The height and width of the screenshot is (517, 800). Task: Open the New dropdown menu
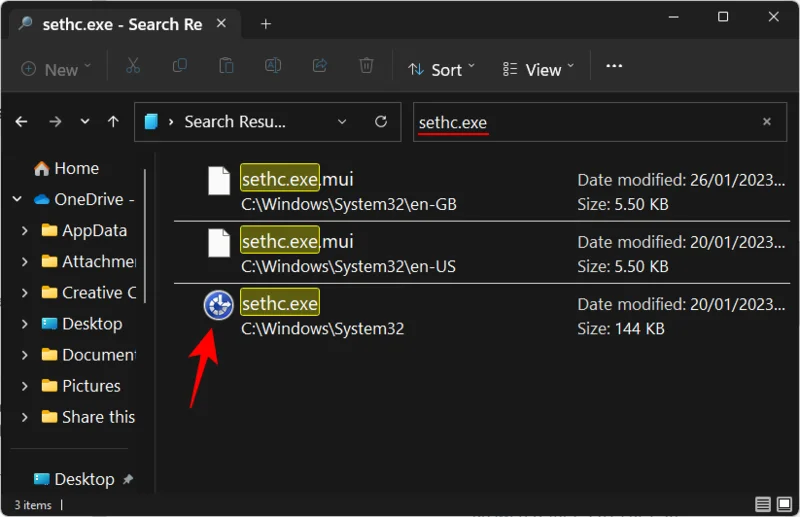[x=56, y=69]
